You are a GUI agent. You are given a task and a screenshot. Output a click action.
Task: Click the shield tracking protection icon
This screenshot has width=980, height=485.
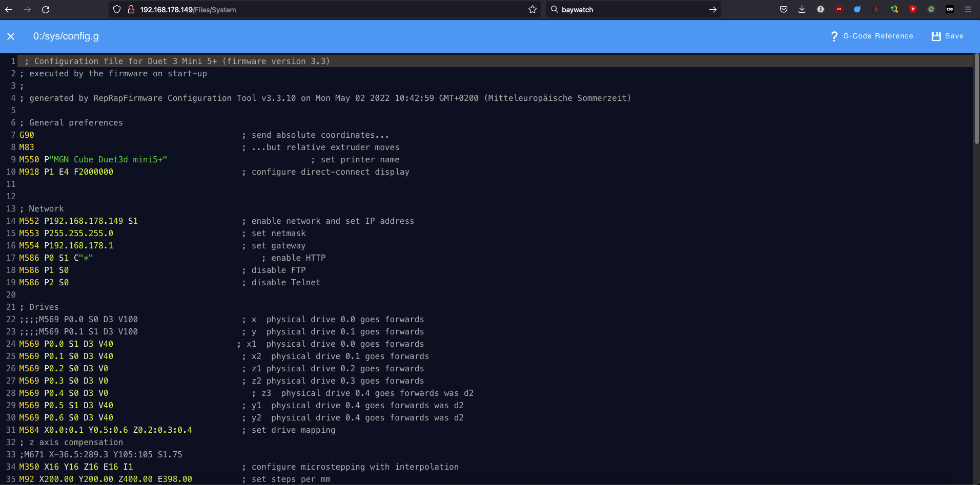(117, 10)
